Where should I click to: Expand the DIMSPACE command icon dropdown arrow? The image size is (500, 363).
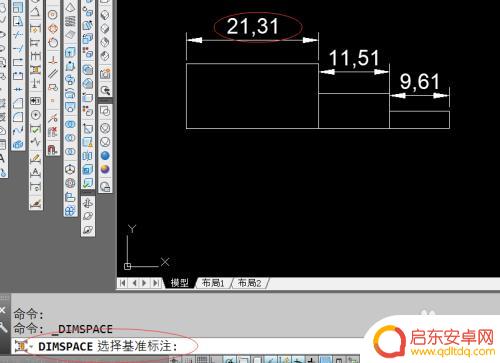[x=31, y=346]
